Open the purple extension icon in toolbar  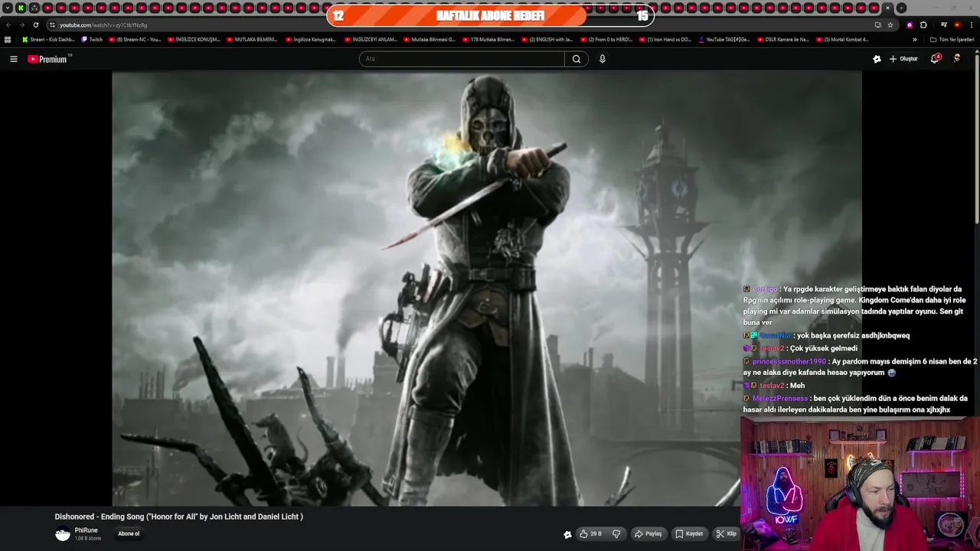click(910, 24)
